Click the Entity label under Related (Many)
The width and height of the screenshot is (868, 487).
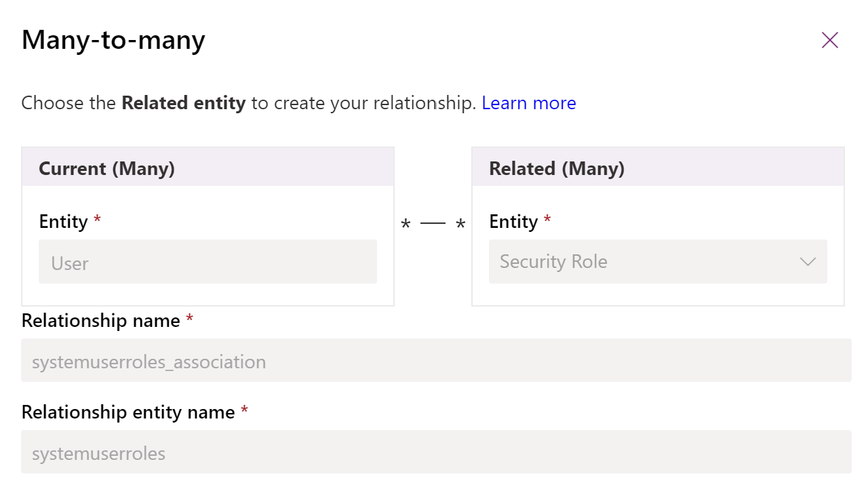tap(513, 220)
